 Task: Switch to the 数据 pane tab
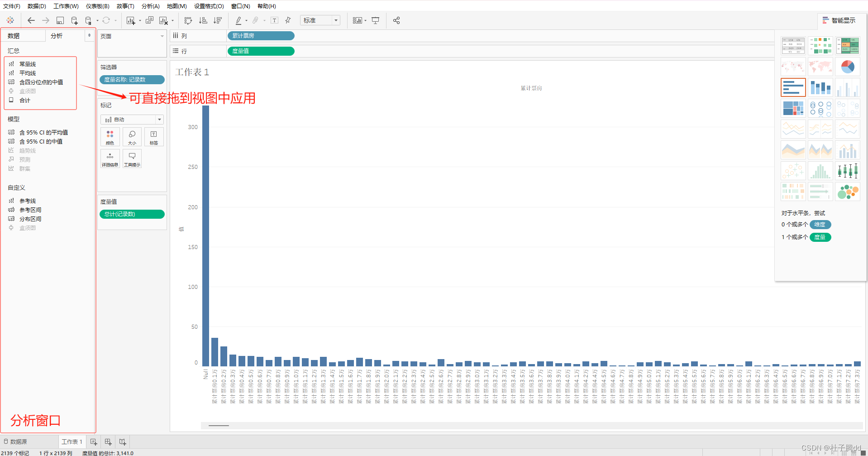14,36
